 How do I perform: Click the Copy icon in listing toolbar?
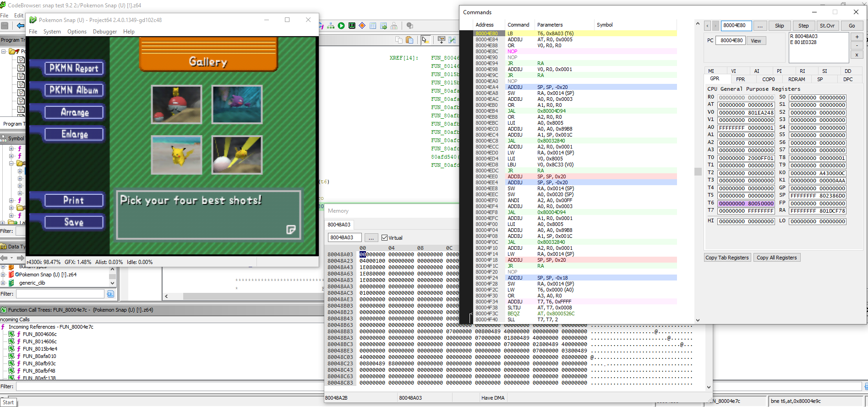coord(399,40)
